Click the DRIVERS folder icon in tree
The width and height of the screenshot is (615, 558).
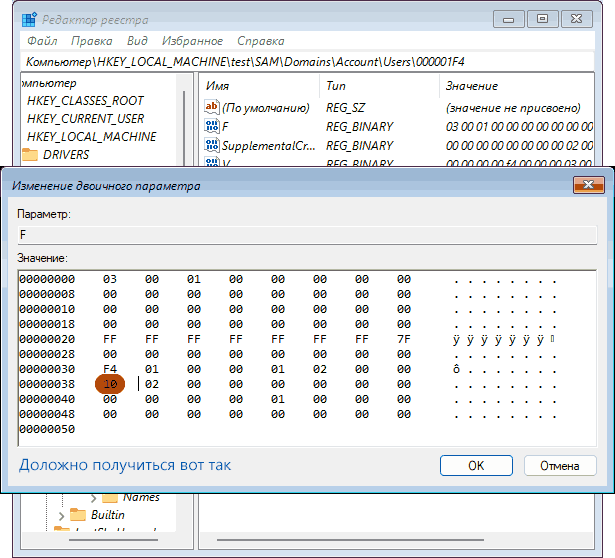pyautogui.click(x=30, y=154)
